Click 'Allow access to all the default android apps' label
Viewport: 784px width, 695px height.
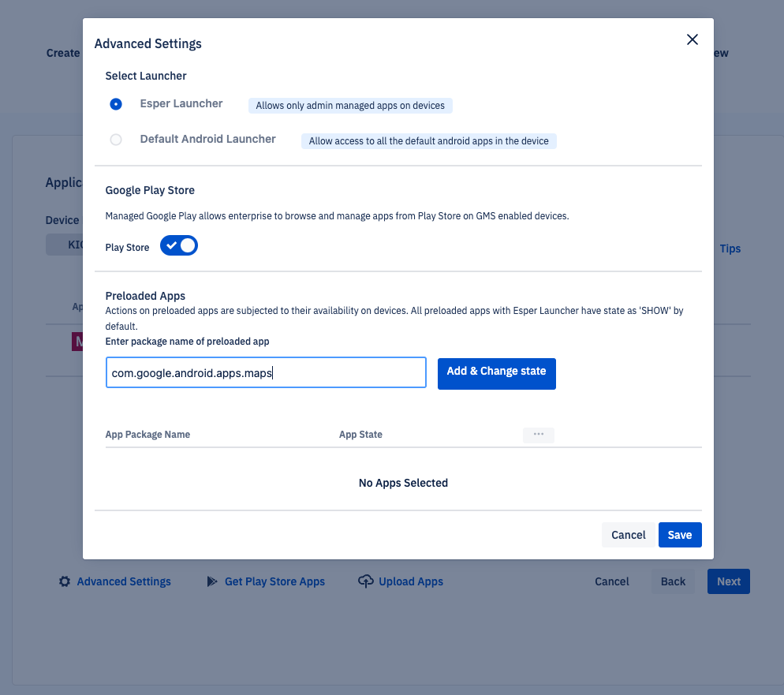point(428,141)
